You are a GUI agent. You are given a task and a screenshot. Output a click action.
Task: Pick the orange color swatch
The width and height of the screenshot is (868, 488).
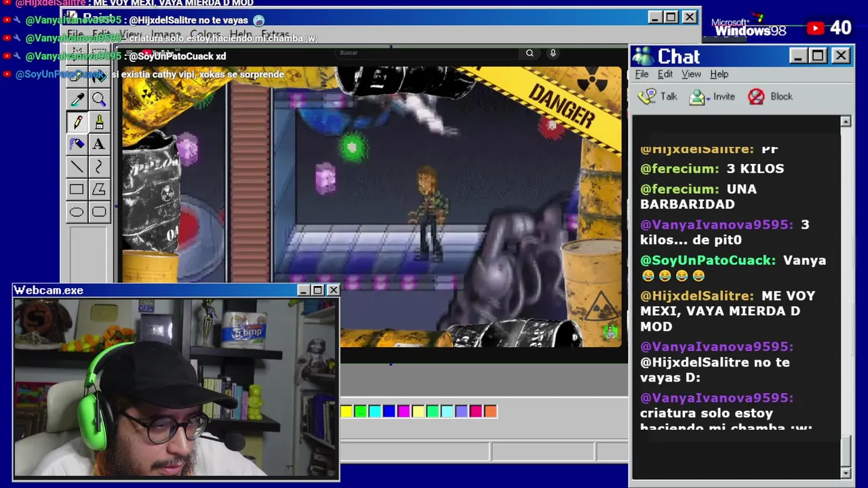(490, 411)
